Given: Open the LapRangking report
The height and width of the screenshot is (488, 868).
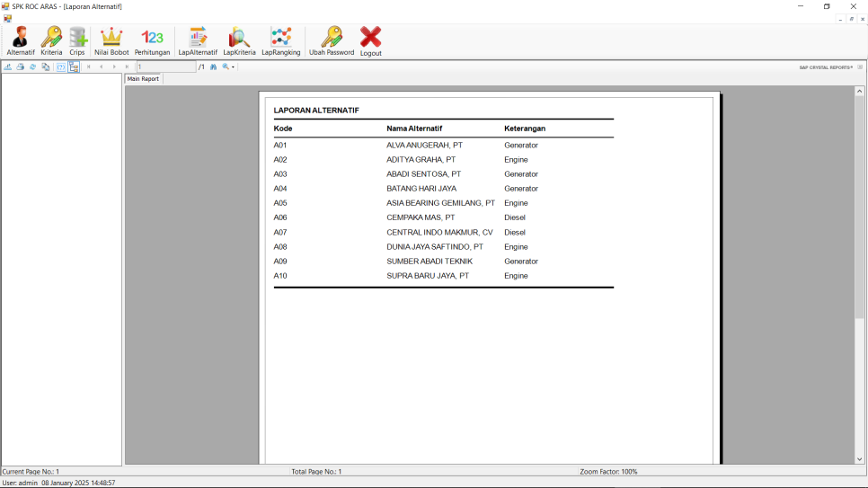Looking at the screenshot, I should pyautogui.click(x=281, y=41).
